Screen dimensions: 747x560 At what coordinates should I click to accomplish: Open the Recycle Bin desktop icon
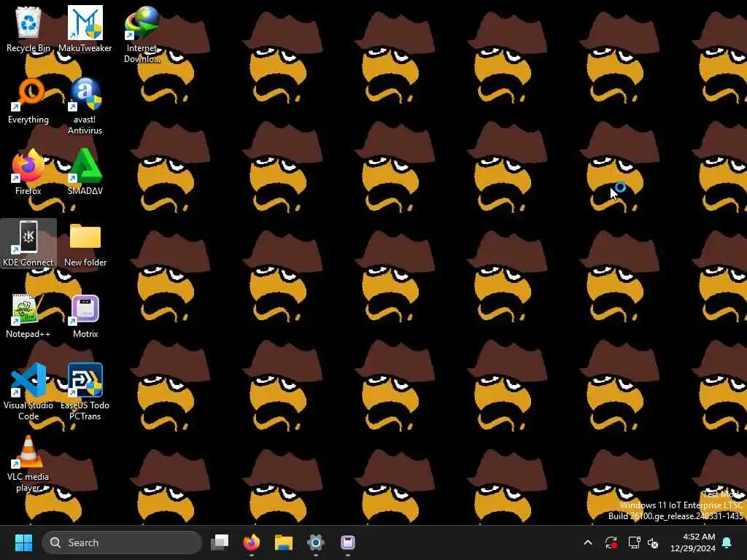pos(28,29)
